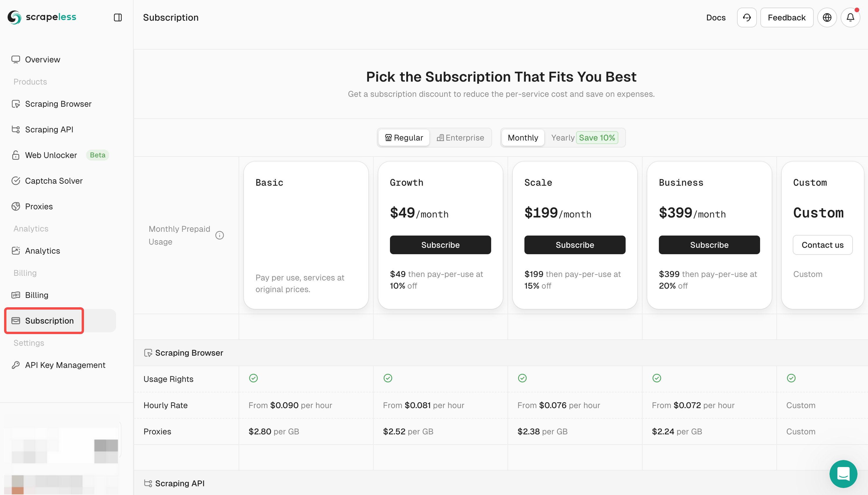Viewport: 868px width, 495px height.
Task: Subscribe to the Growth plan
Action: pyautogui.click(x=440, y=245)
